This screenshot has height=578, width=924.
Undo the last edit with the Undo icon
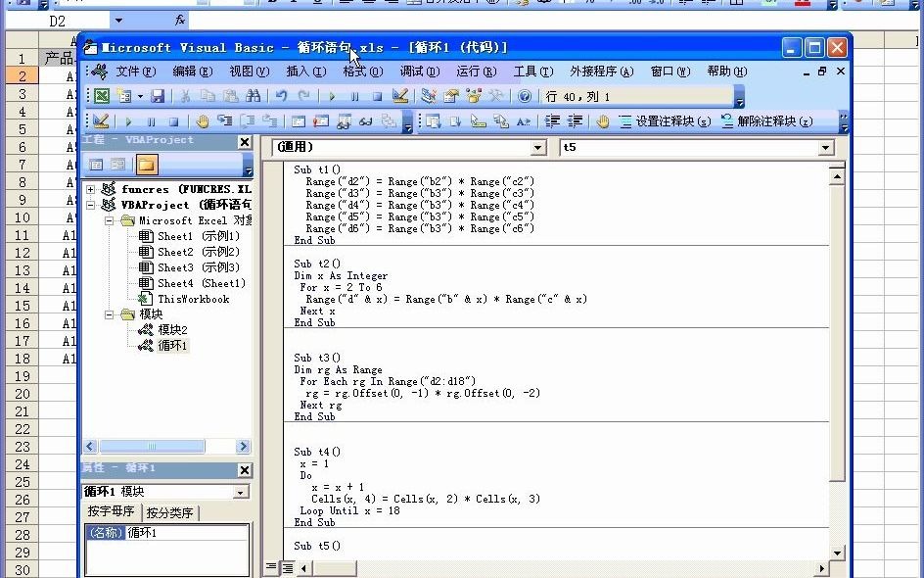coord(281,95)
